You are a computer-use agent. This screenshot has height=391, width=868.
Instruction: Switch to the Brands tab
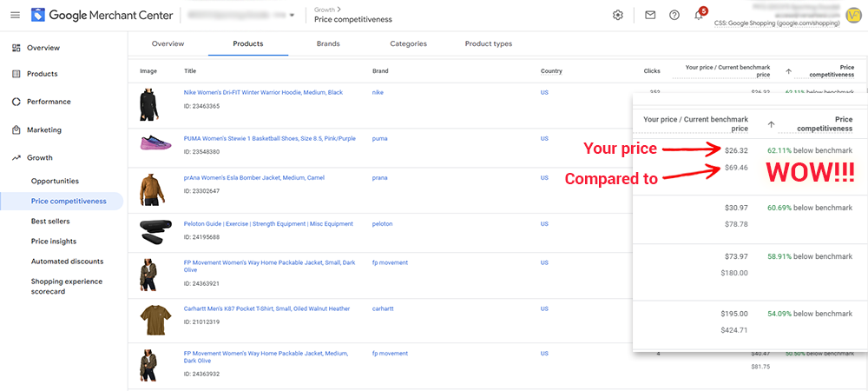[328, 43]
